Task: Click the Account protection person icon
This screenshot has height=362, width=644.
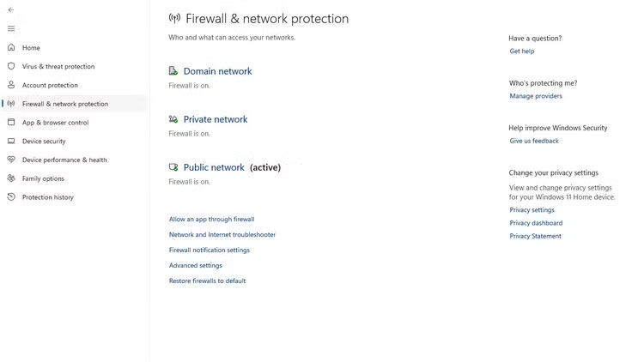Action: (11, 85)
